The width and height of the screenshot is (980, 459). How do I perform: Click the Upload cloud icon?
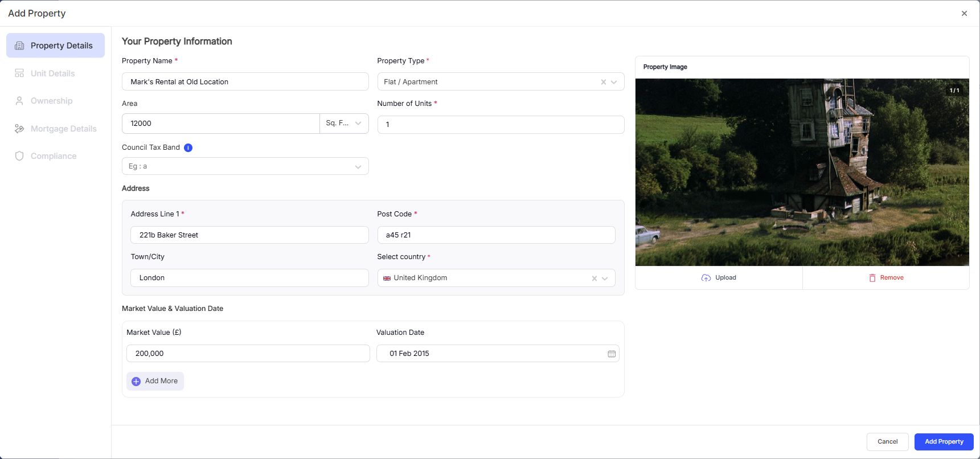(706, 278)
